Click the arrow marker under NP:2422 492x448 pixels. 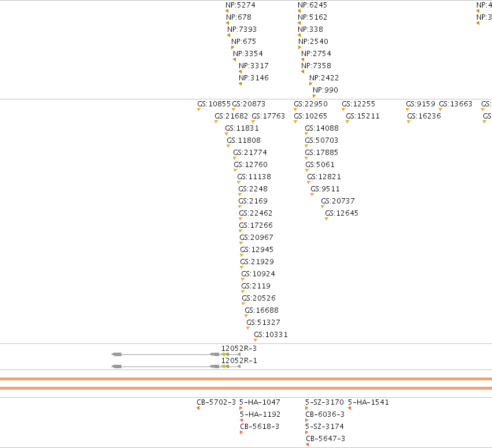(x=310, y=84)
